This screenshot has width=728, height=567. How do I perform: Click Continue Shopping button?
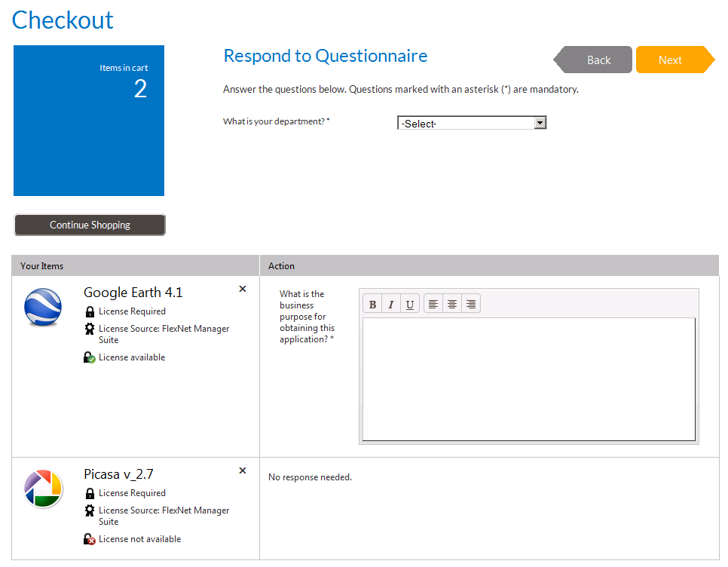90,225
